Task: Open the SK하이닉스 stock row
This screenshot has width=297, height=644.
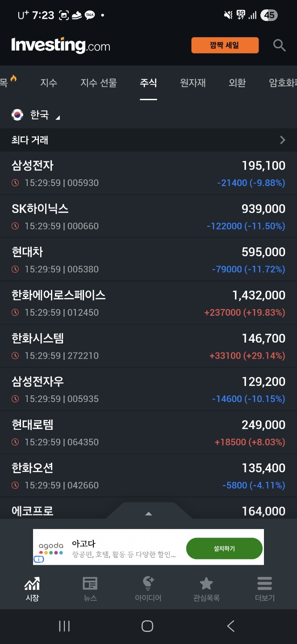Action: pyautogui.click(x=148, y=216)
